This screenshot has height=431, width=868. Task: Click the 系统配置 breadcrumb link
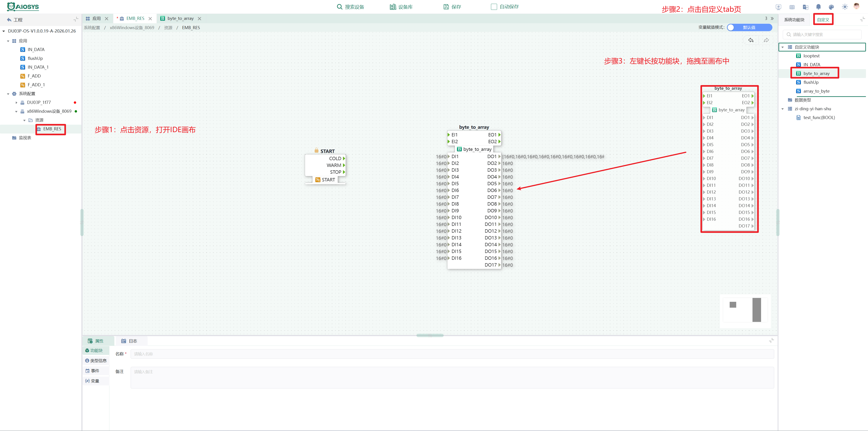pyautogui.click(x=92, y=28)
